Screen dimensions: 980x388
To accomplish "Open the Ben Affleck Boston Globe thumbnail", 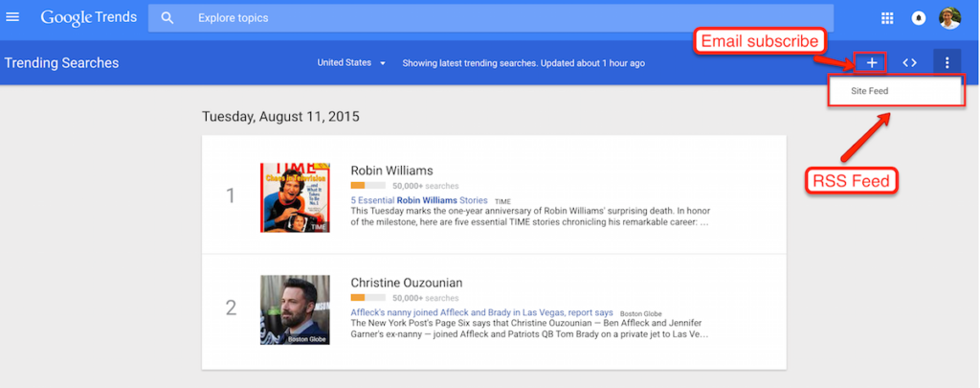I will coord(295,309).
